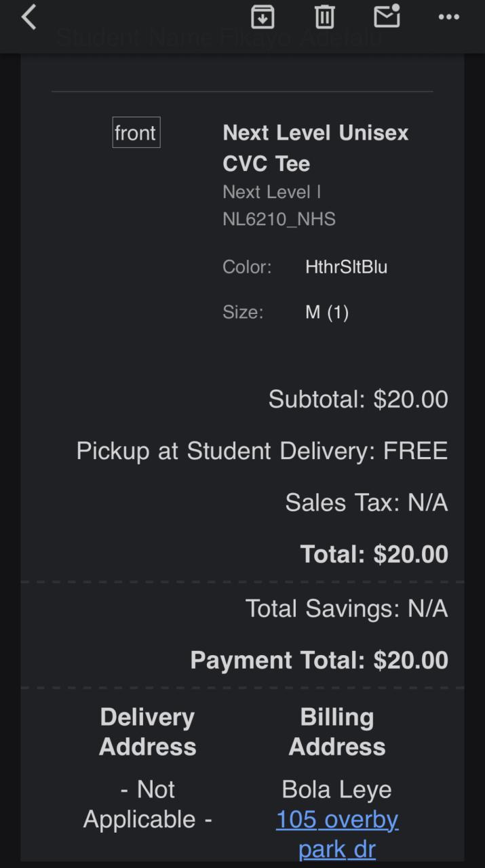Tap the HthrSltBlu color value

point(346,267)
